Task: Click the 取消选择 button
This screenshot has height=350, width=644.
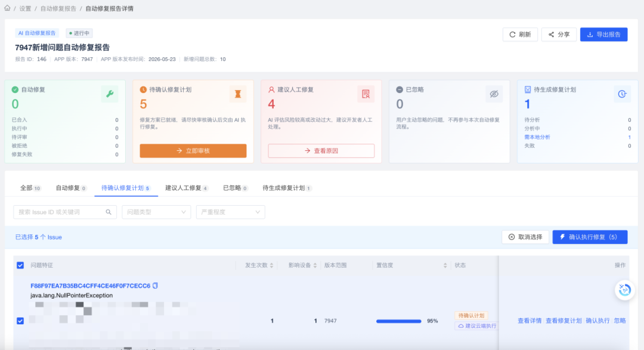Action: coord(525,237)
